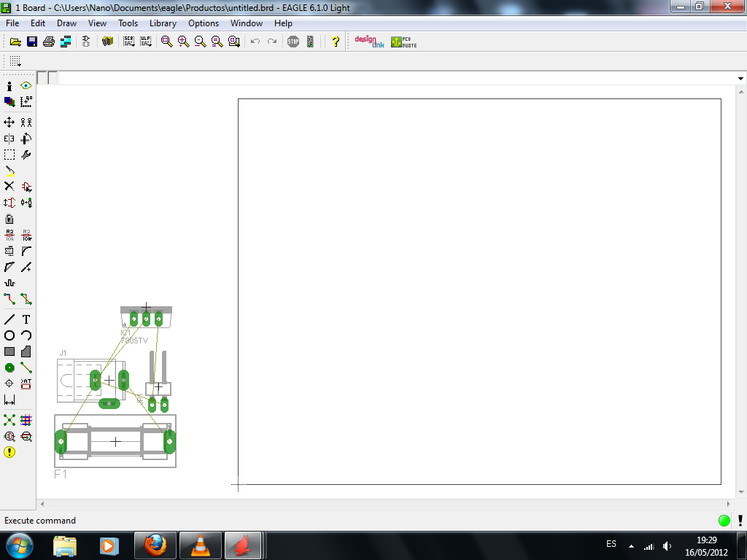This screenshot has height=560, width=747.
Task: Select the Circle tool
Action: [9, 335]
